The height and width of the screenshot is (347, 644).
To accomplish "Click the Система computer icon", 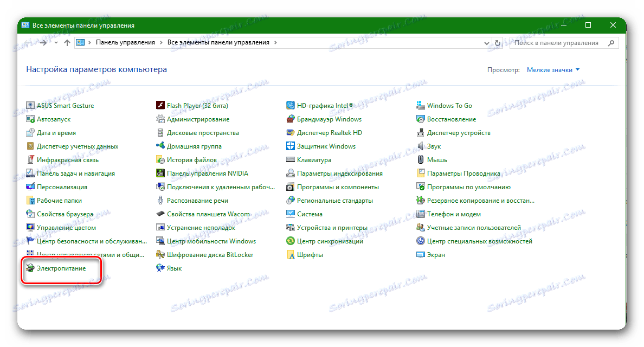I will 291,214.
